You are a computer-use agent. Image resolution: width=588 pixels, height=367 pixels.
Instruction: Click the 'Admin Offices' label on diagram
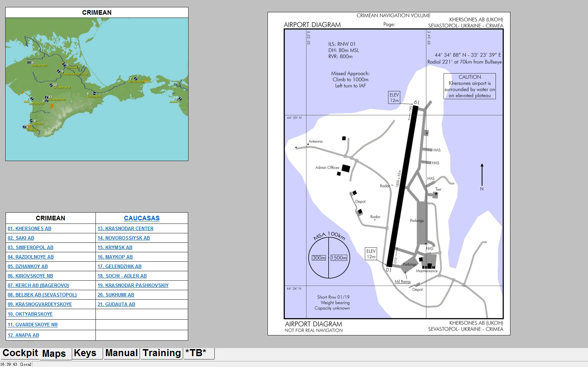(x=327, y=167)
